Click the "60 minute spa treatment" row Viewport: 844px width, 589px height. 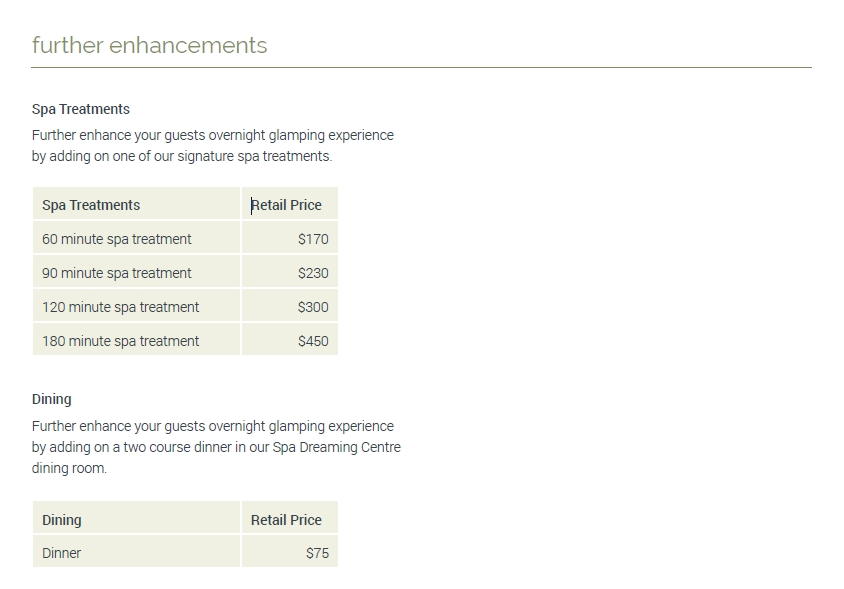coord(117,239)
